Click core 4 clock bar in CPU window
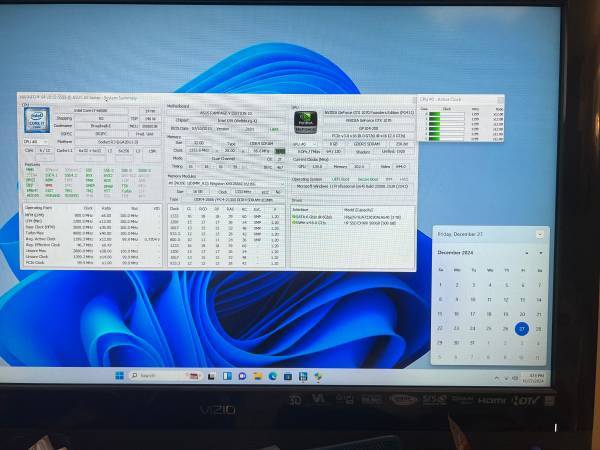This screenshot has height=450, width=600. click(x=447, y=134)
